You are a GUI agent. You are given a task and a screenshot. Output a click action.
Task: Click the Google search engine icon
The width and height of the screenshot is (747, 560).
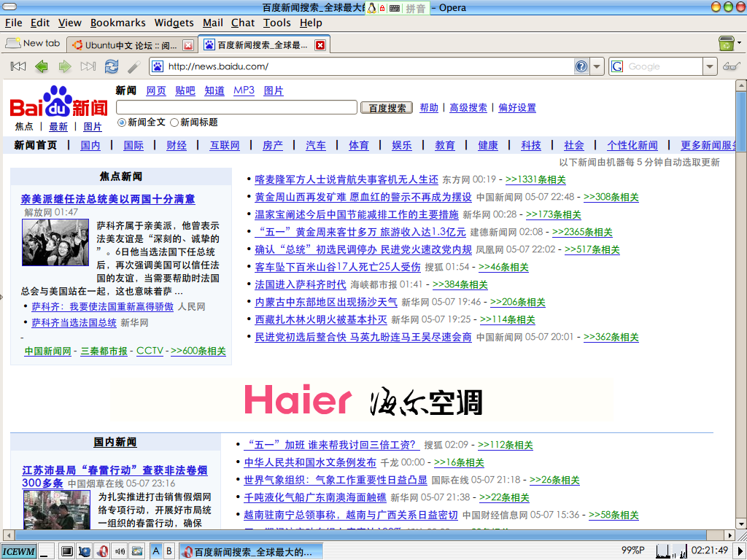[617, 66]
